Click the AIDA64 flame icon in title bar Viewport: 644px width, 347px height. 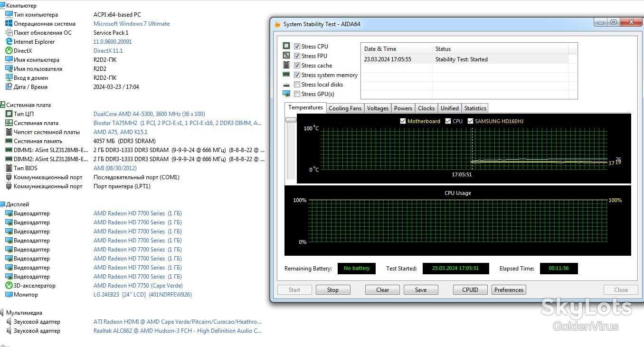click(x=277, y=24)
